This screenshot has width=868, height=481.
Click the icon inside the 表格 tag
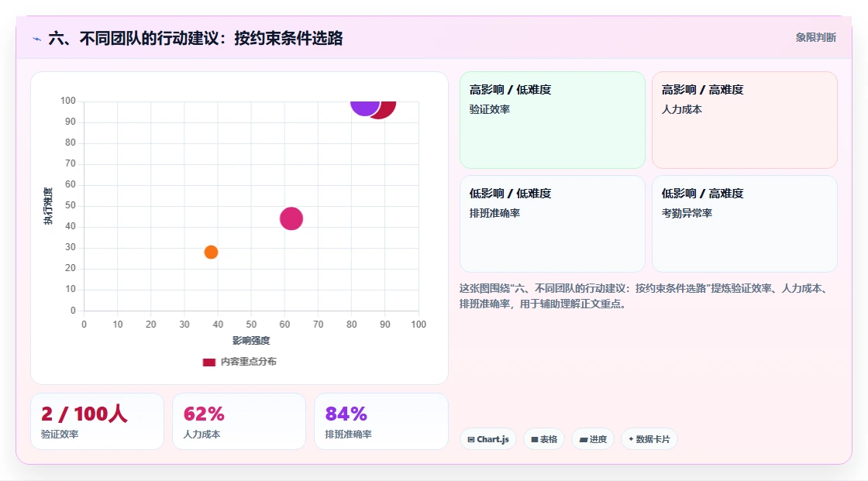(x=535, y=439)
